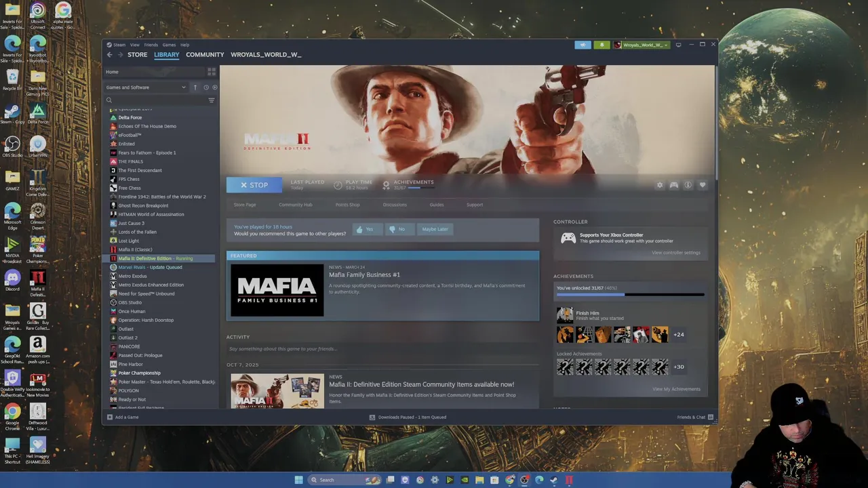Image resolution: width=868 pixels, height=488 pixels.
Task: Show +24 more unlocked achievements
Action: pos(678,334)
